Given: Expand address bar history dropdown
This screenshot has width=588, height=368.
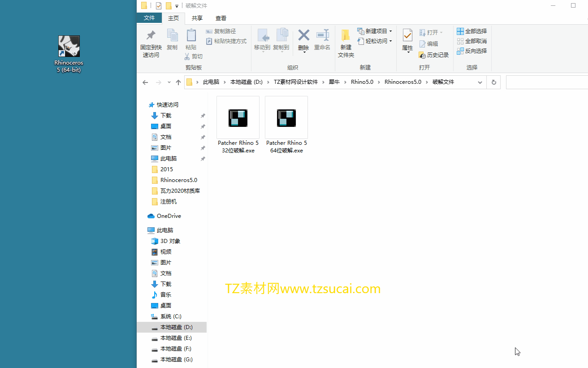Looking at the screenshot, I should [480, 82].
